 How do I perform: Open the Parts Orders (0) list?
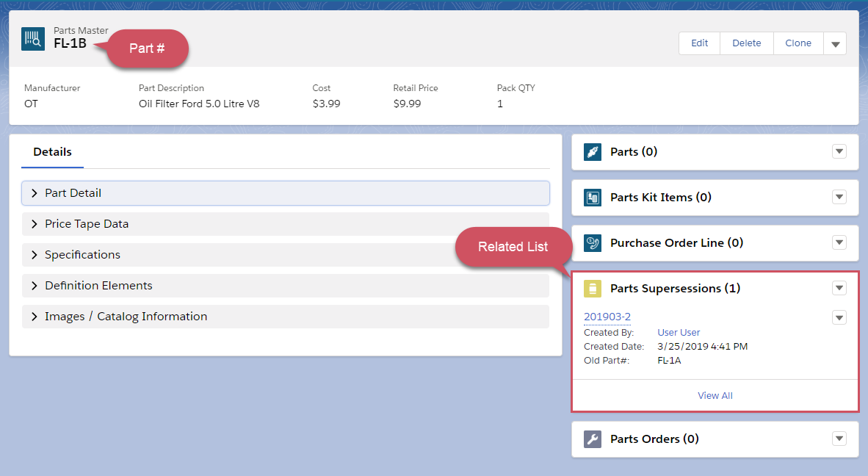(x=655, y=439)
